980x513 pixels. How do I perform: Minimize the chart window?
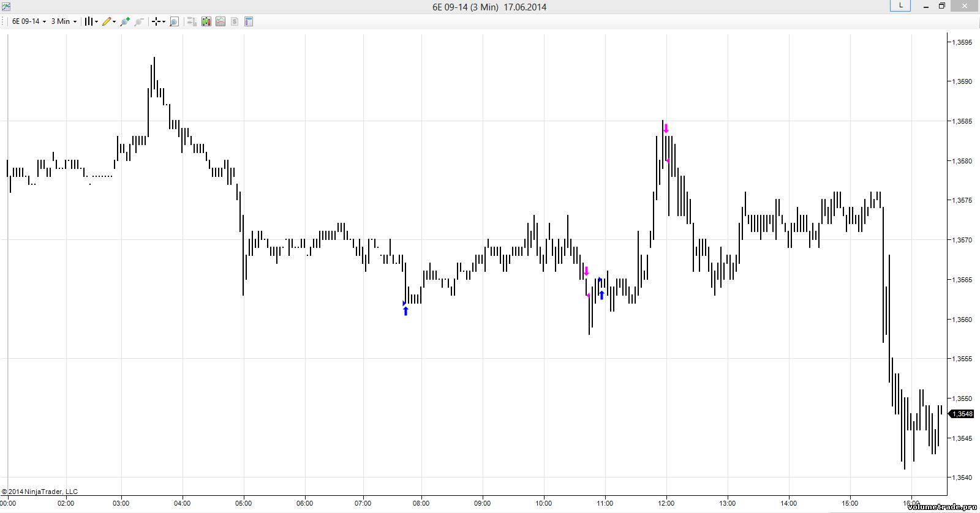pyautogui.click(x=926, y=6)
